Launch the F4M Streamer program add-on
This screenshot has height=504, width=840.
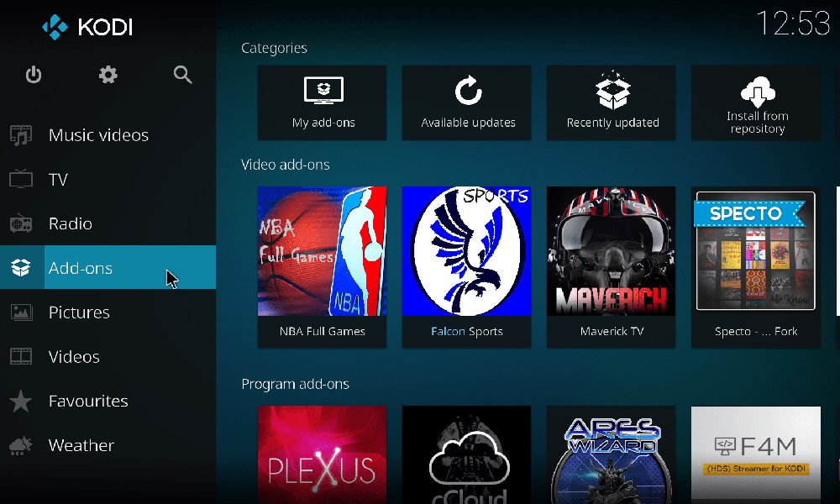pyautogui.click(x=756, y=454)
